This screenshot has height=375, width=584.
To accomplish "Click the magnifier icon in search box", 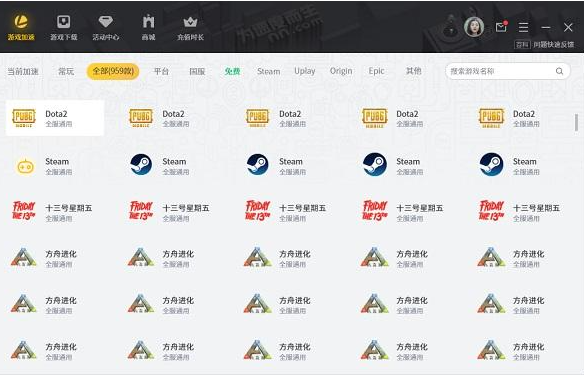I will click(559, 71).
